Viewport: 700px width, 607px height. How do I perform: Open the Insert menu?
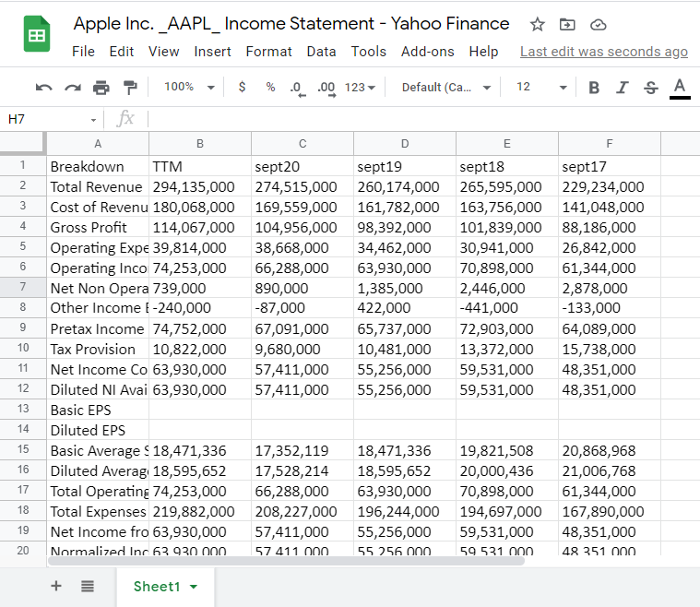[212, 52]
